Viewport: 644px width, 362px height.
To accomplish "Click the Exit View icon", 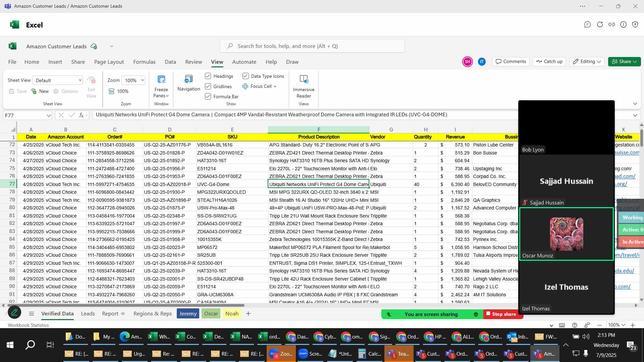I will (x=91, y=80).
